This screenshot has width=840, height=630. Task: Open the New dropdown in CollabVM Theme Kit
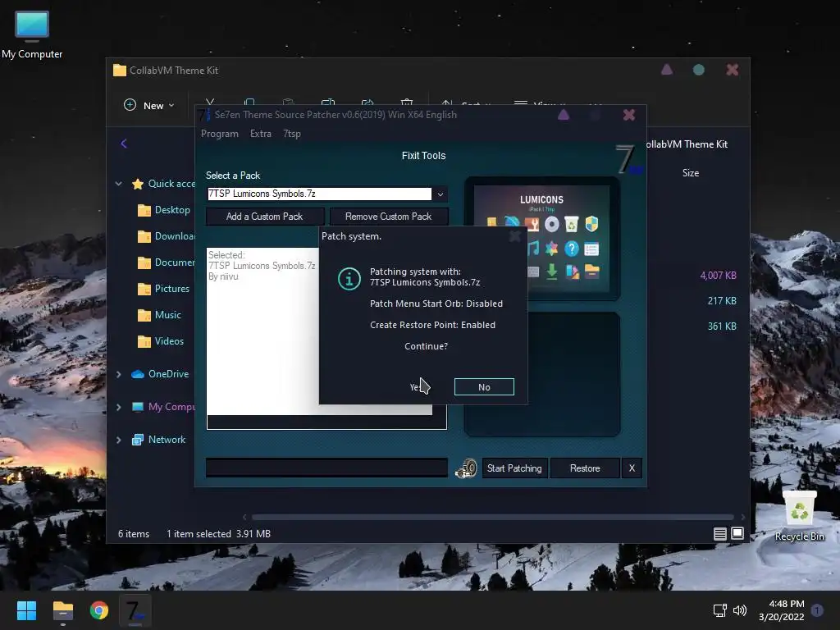tap(149, 106)
